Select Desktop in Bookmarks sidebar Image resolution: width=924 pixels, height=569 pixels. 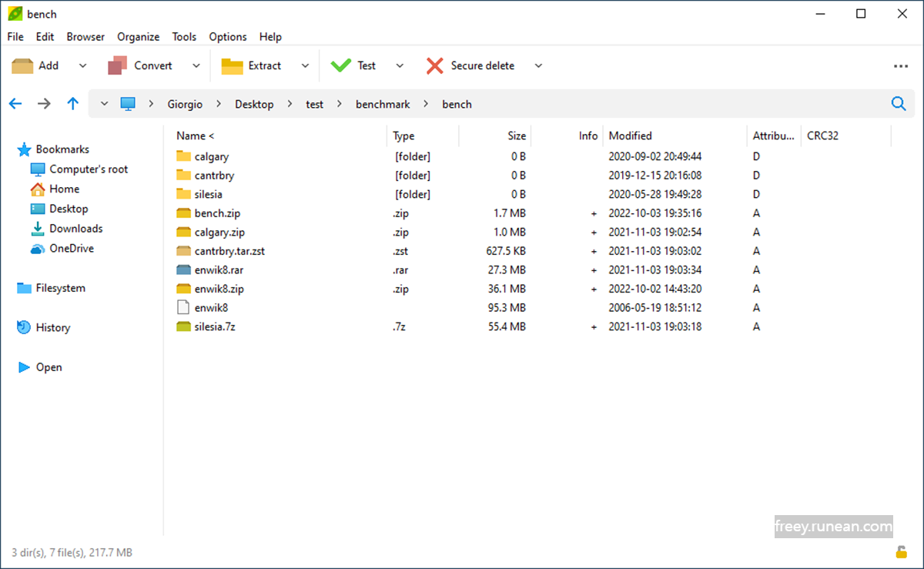69,209
